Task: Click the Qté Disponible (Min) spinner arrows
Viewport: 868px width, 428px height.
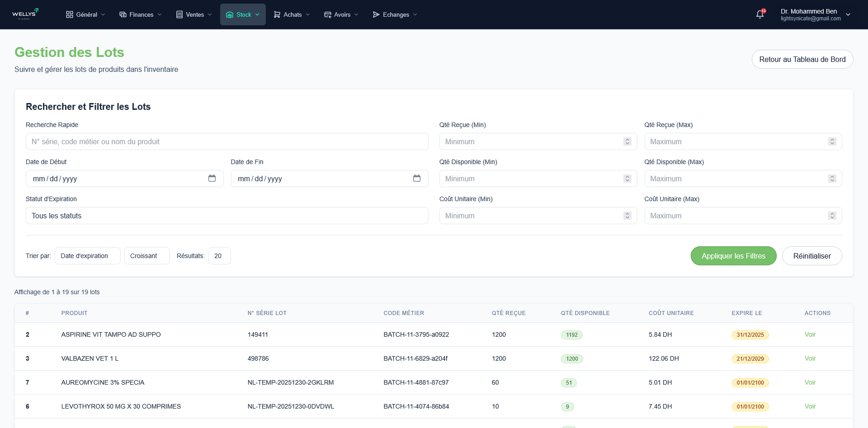Action: [627, 179]
